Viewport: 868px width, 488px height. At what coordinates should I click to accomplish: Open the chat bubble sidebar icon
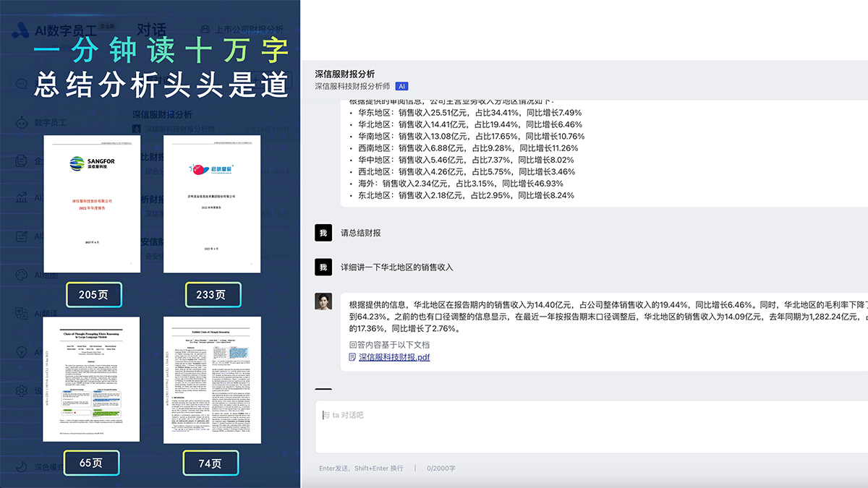tap(21, 84)
